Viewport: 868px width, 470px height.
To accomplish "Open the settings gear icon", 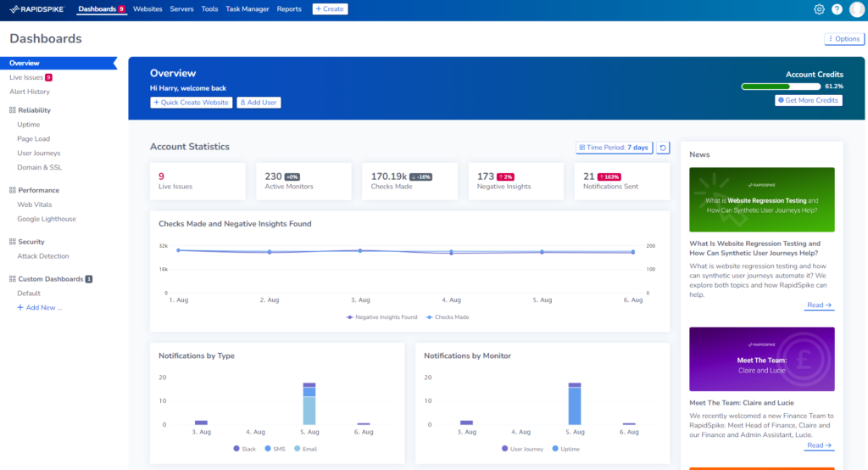I will tap(819, 9).
